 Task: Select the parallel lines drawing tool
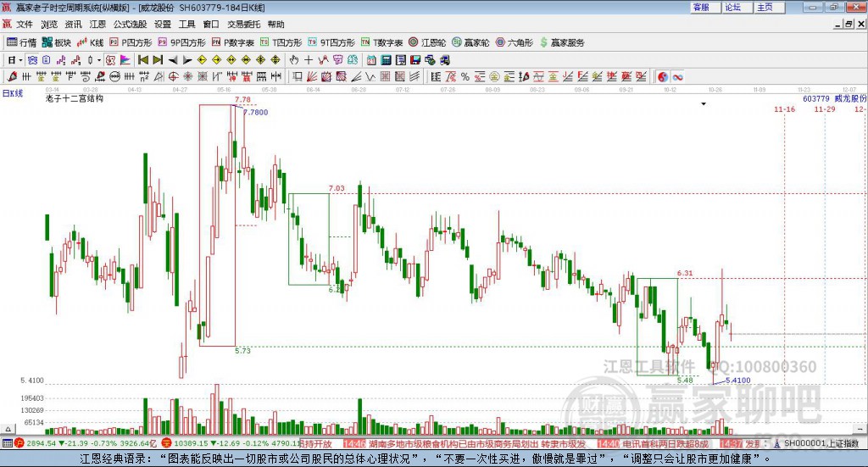coord(414,77)
